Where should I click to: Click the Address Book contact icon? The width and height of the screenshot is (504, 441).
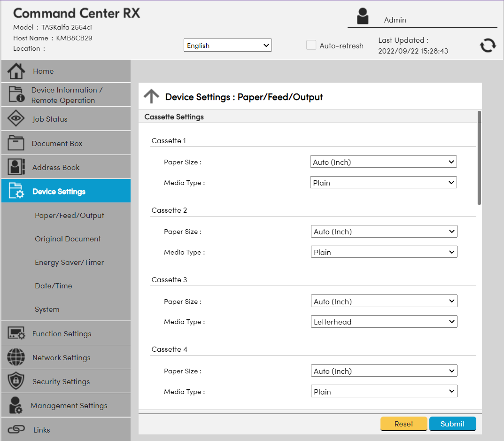coord(16,167)
